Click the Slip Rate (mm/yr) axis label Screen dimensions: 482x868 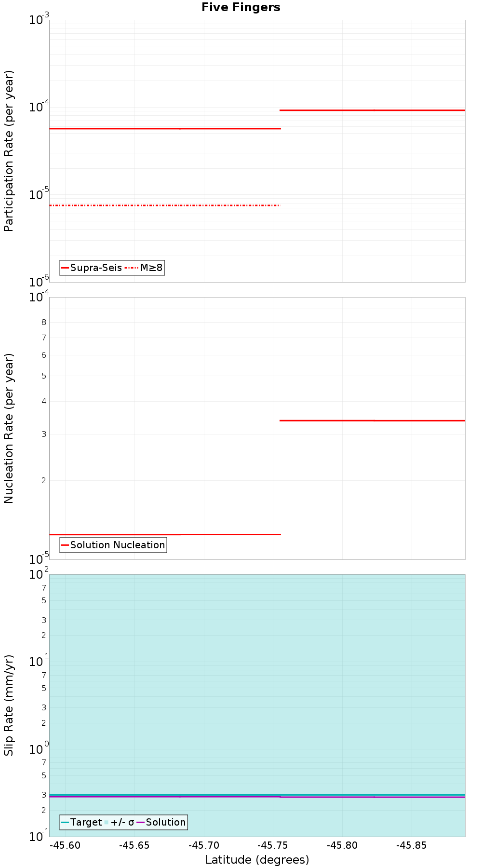(x=9, y=705)
